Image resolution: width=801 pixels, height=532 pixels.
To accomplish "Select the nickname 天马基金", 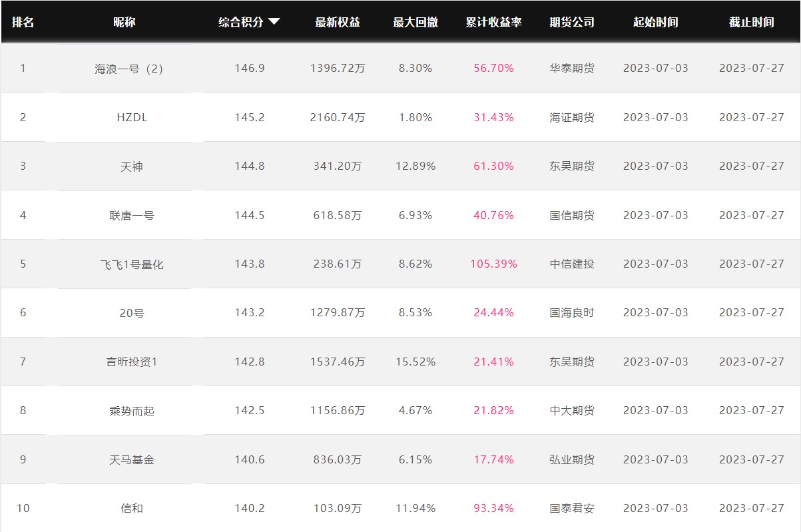I will [x=132, y=460].
